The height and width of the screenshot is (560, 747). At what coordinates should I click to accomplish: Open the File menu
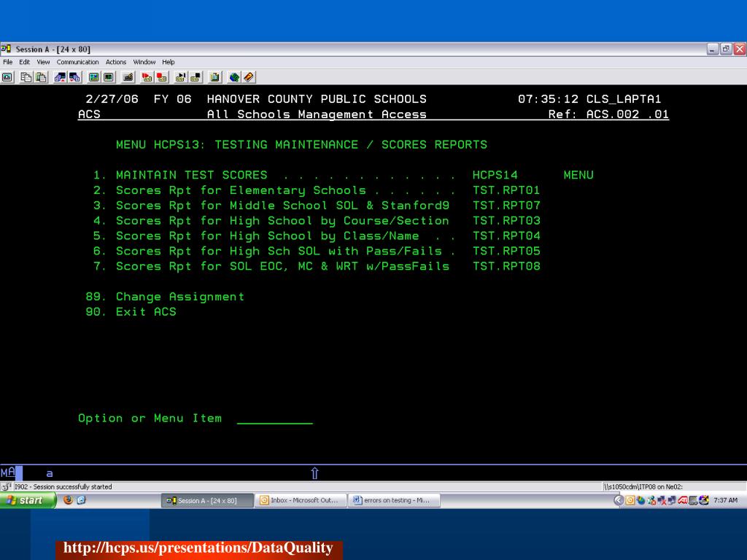7,62
